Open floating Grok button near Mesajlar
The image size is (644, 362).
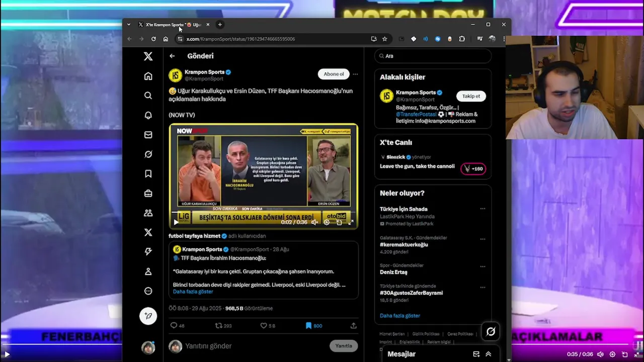(491, 331)
